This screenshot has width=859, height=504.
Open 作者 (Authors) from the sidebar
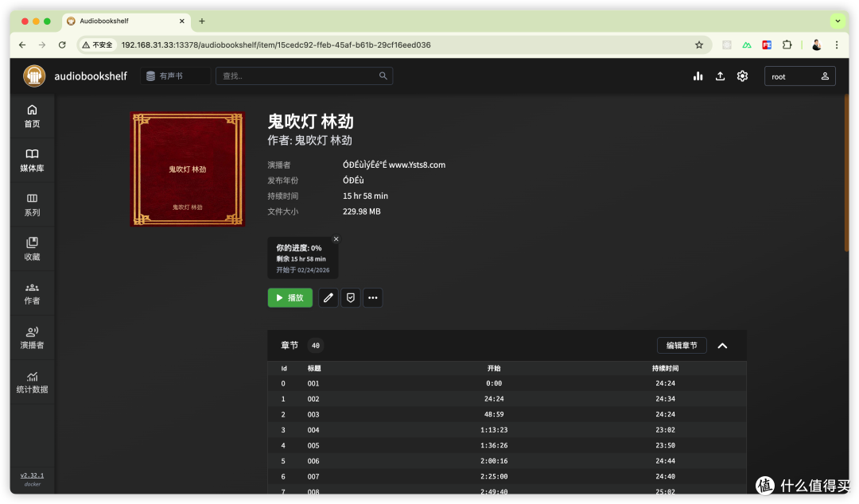point(32,293)
